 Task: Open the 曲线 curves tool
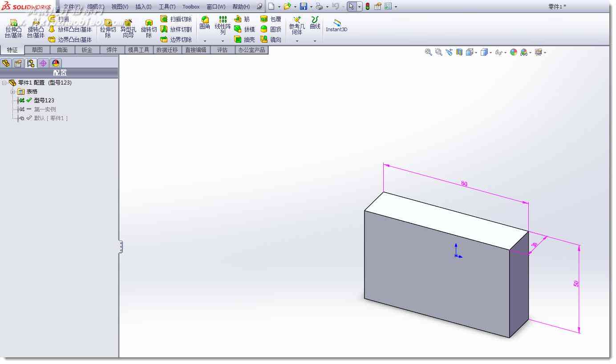315,23
